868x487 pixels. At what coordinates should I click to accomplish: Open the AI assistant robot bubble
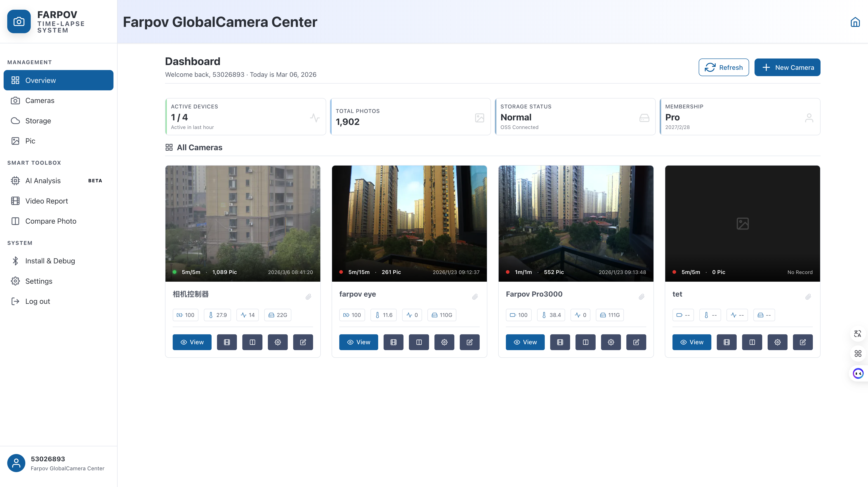[858, 373]
